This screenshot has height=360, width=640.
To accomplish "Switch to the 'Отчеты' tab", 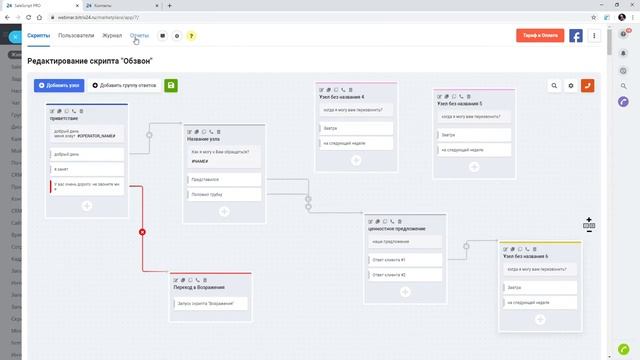I will 139,36.
